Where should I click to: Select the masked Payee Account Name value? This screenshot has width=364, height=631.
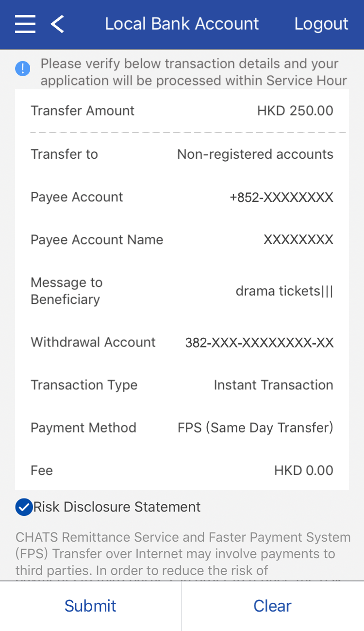298,240
